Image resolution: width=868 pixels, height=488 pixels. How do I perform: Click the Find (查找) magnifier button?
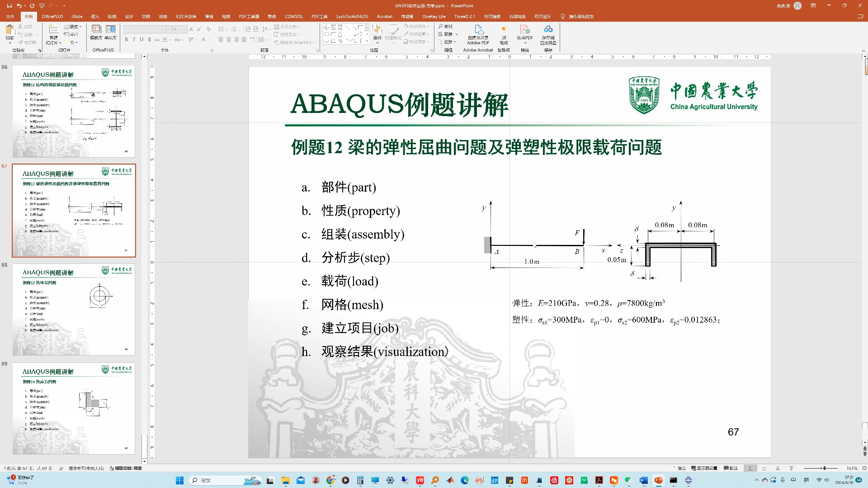[x=445, y=26]
